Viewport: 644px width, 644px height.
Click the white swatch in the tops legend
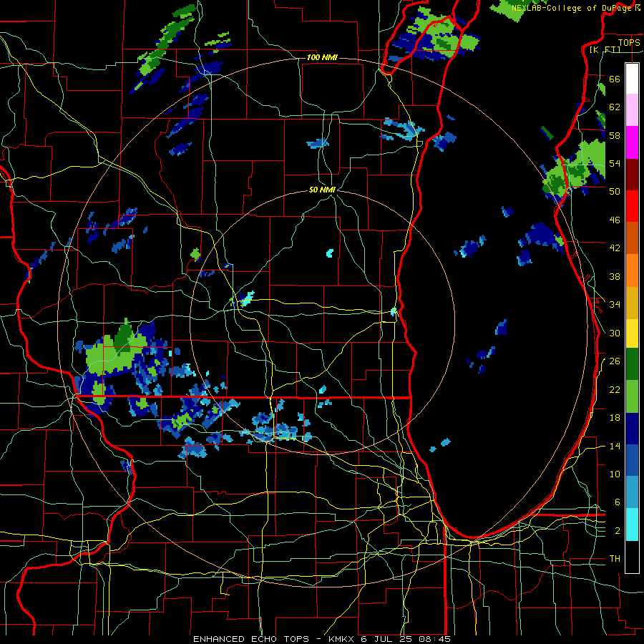click(x=632, y=79)
